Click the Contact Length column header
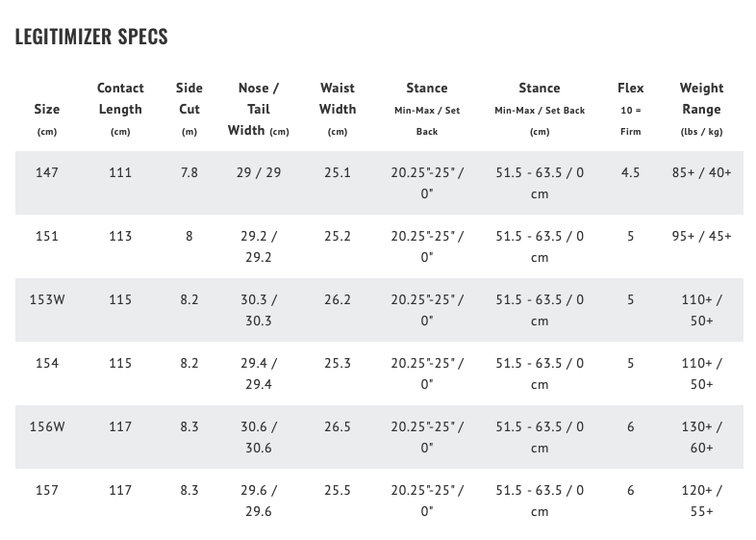 (120, 109)
